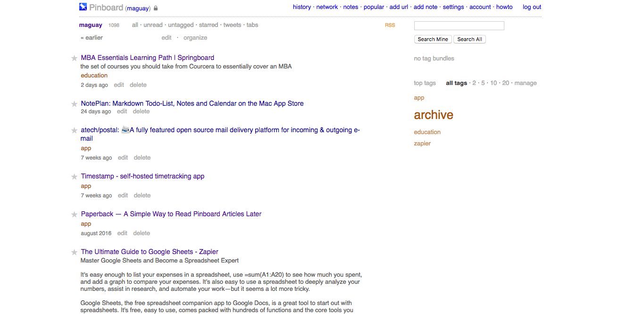Image resolution: width=644 pixels, height=314 pixels.
Task: Star the Paperback bookmark
Action: pyautogui.click(x=74, y=214)
